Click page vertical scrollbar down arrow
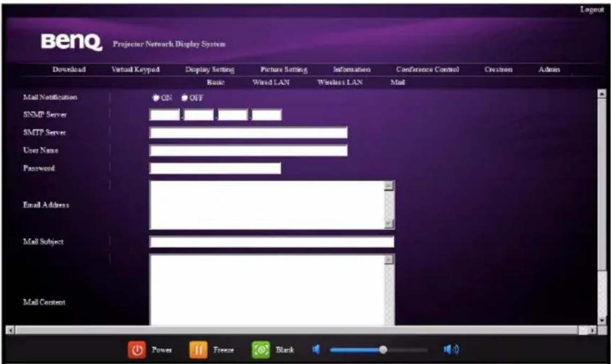 click(x=602, y=321)
